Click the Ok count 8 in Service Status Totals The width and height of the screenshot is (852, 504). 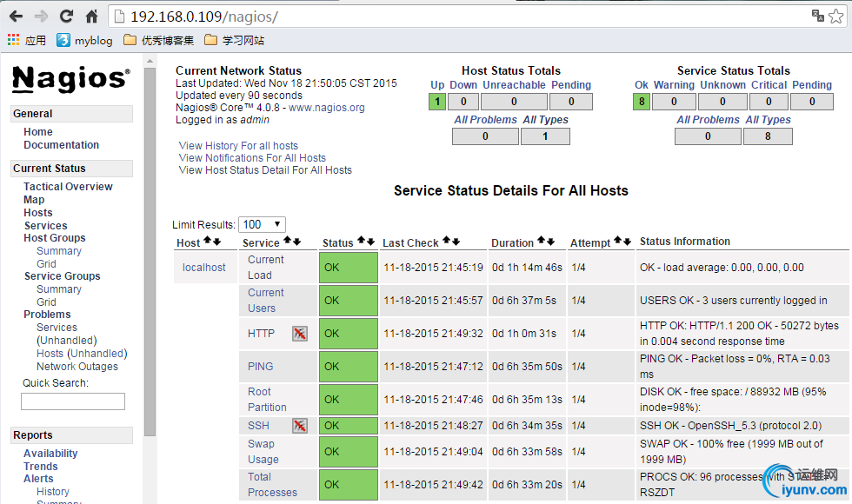pyautogui.click(x=642, y=102)
